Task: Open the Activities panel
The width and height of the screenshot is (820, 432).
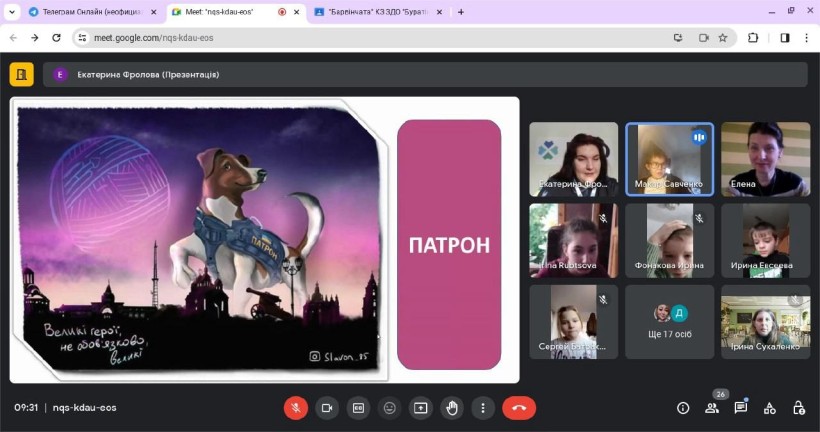Action: tap(770, 408)
